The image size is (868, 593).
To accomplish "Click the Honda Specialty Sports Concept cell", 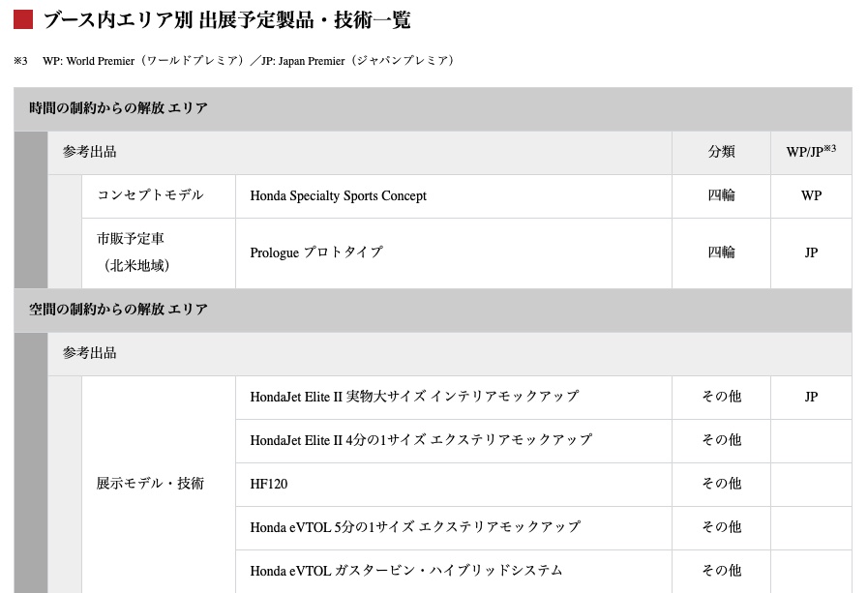I will tap(338, 195).
